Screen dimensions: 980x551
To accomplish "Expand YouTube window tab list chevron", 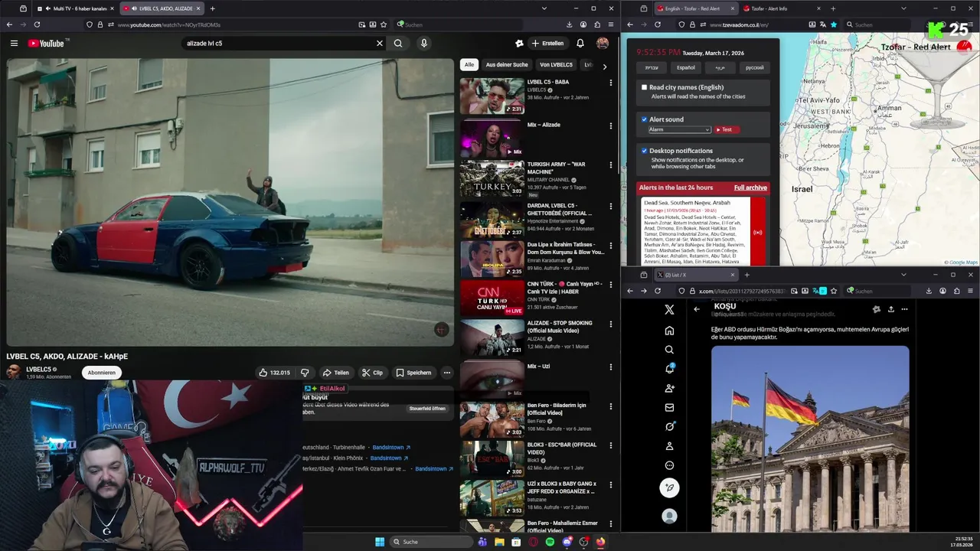I will [x=544, y=8].
